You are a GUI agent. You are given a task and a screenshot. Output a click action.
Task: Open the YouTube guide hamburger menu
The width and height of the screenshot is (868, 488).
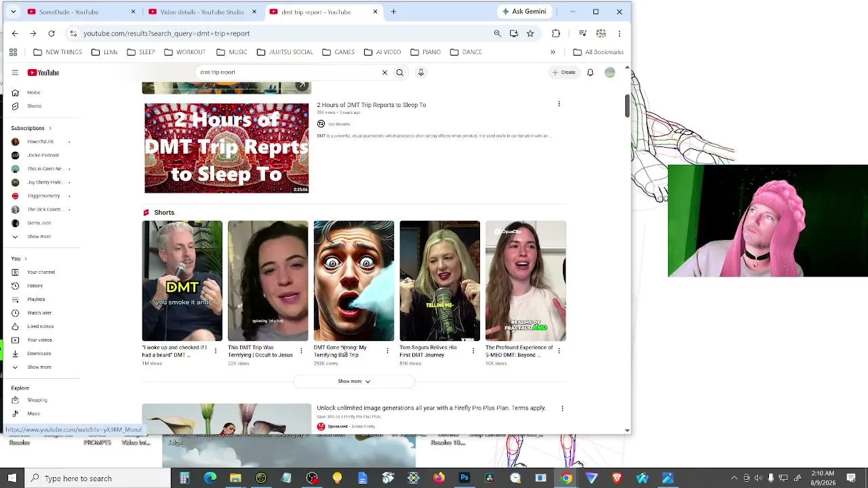point(15,73)
